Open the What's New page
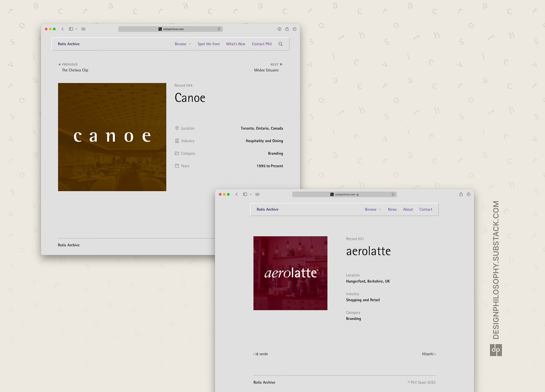This screenshot has height=392, width=545. pyautogui.click(x=236, y=44)
